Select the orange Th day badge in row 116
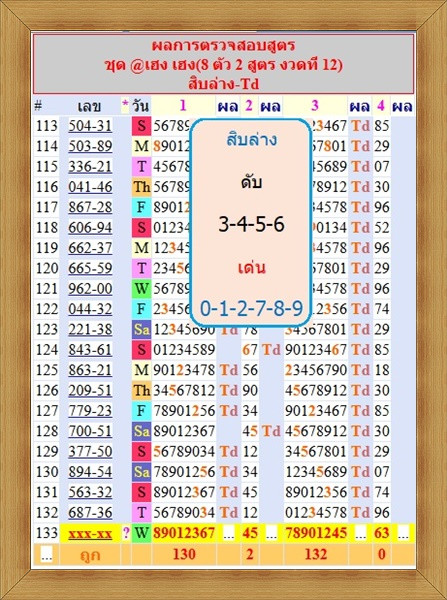 pyautogui.click(x=141, y=187)
